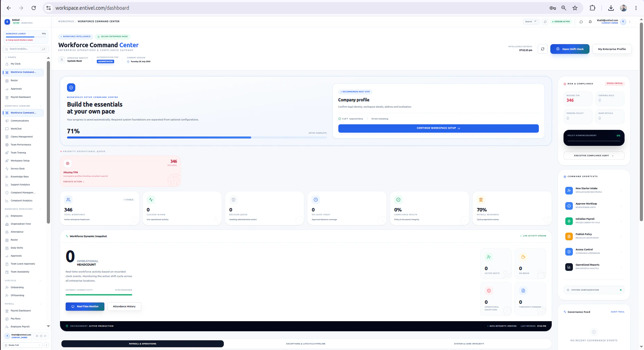Open Chrome's downloads icon
The height and width of the screenshot is (350, 644).
(611, 8)
